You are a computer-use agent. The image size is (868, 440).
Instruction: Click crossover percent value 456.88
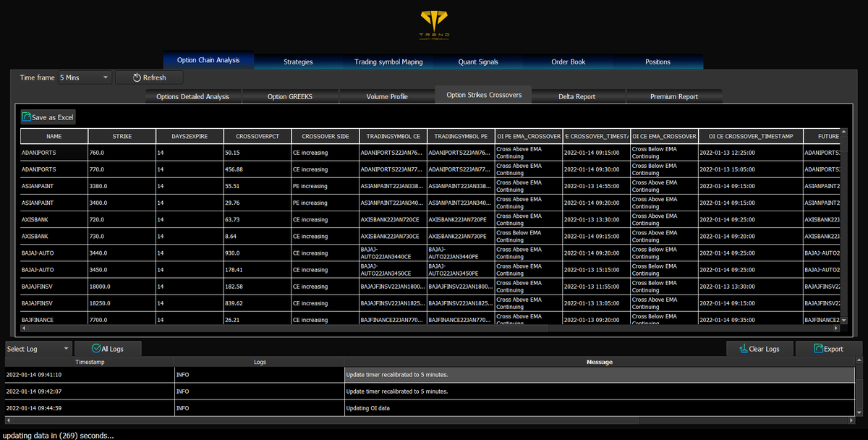pos(258,169)
